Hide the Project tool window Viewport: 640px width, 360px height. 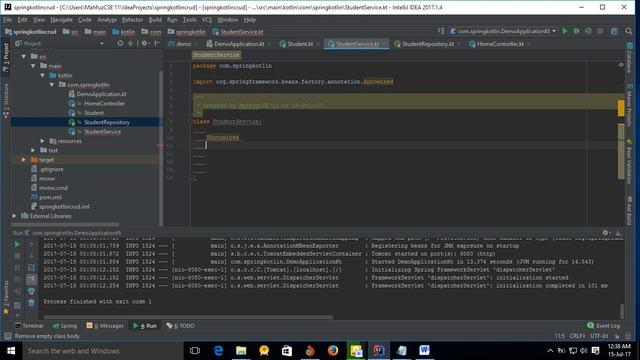(x=157, y=43)
